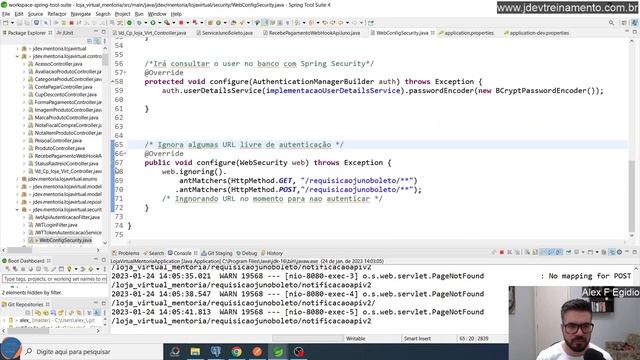The image size is (640, 360).
Task: Collapse the jdev.mentoria.lojavirtual.security package
Action: coord(17,209)
